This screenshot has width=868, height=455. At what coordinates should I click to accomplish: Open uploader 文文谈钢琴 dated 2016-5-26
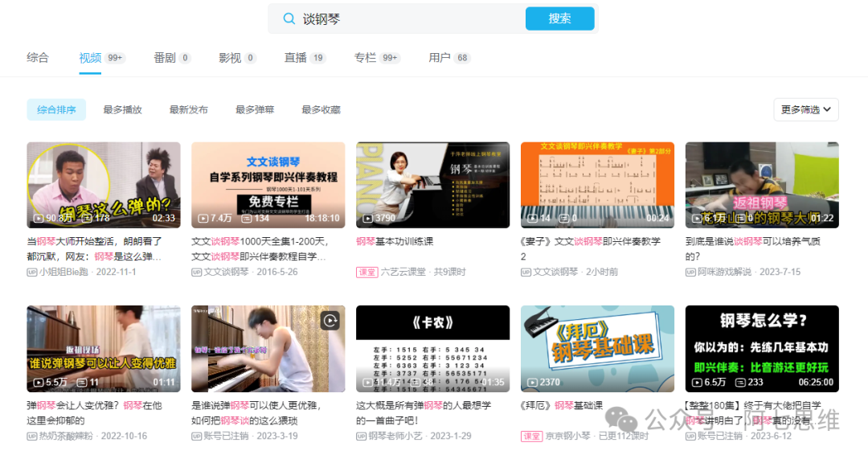pyautogui.click(x=226, y=272)
